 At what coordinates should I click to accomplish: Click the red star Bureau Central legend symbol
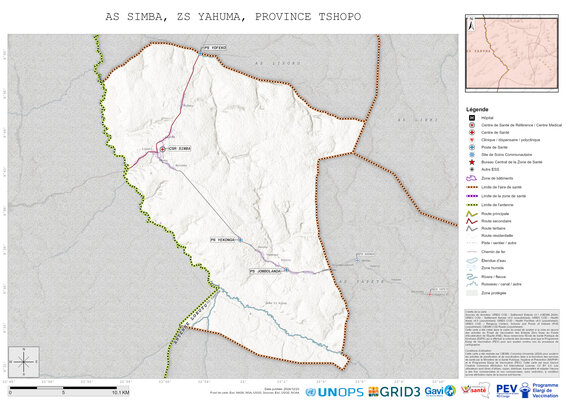tap(471, 162)
